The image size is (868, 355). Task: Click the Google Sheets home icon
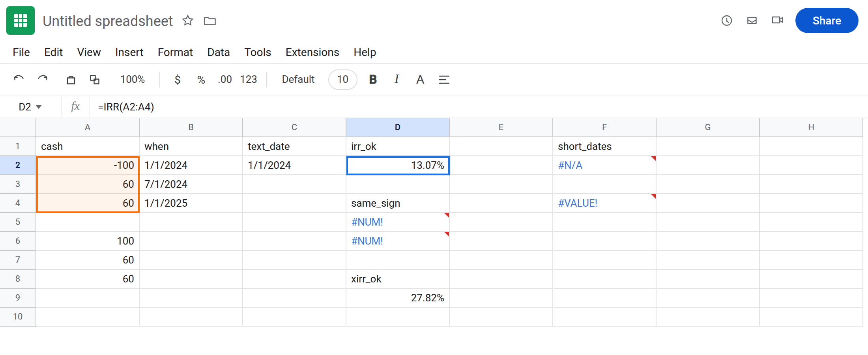pyautogui.click(x=21, y=21)
